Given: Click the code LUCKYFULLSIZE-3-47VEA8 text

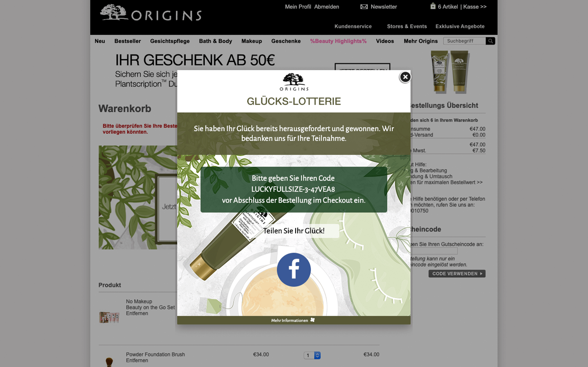Looking at the screenshot, I should pyautogui.click(x=293, y=189).
